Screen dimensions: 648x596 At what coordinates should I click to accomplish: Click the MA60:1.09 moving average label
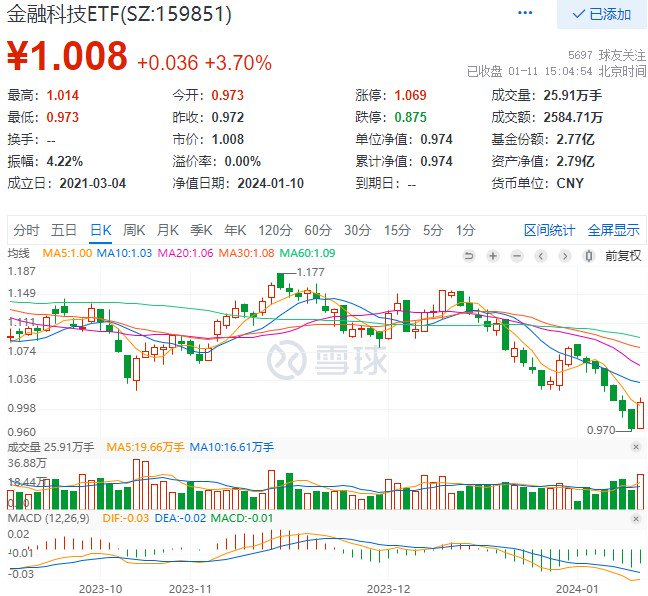pos(307,253)
